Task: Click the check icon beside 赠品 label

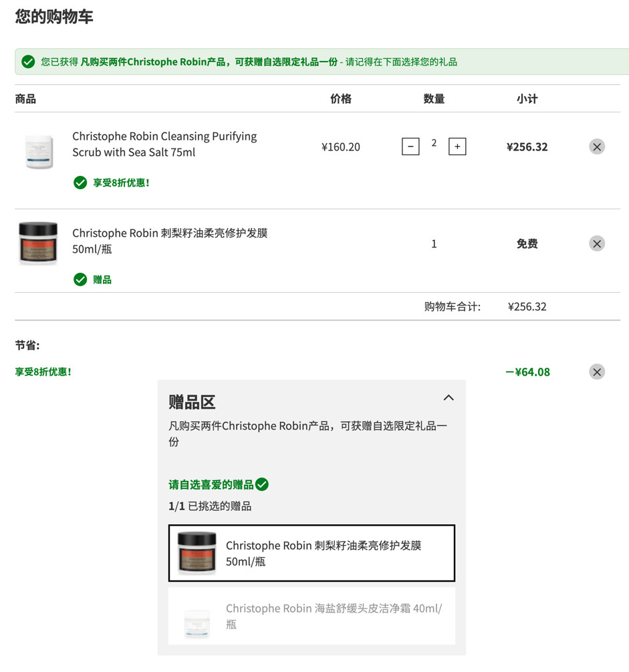Action: click(x=80, y=279)
